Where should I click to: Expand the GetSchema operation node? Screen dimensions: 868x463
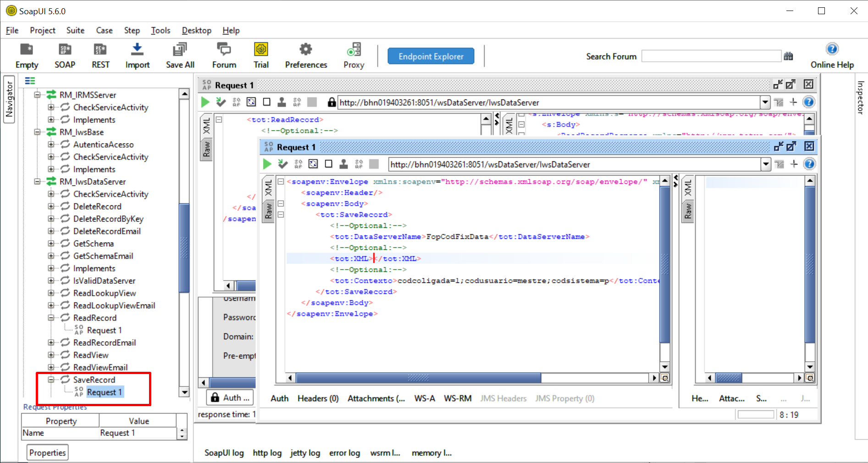[x=51, y=243]
